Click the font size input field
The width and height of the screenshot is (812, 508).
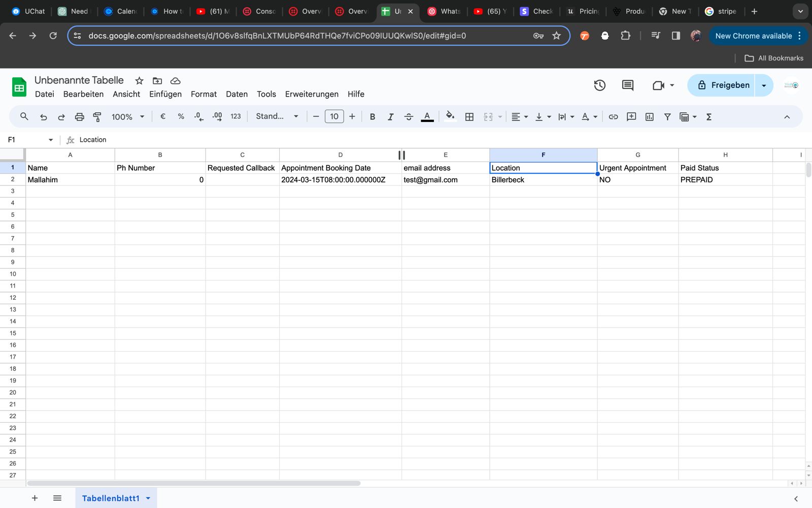click(334, 117)
